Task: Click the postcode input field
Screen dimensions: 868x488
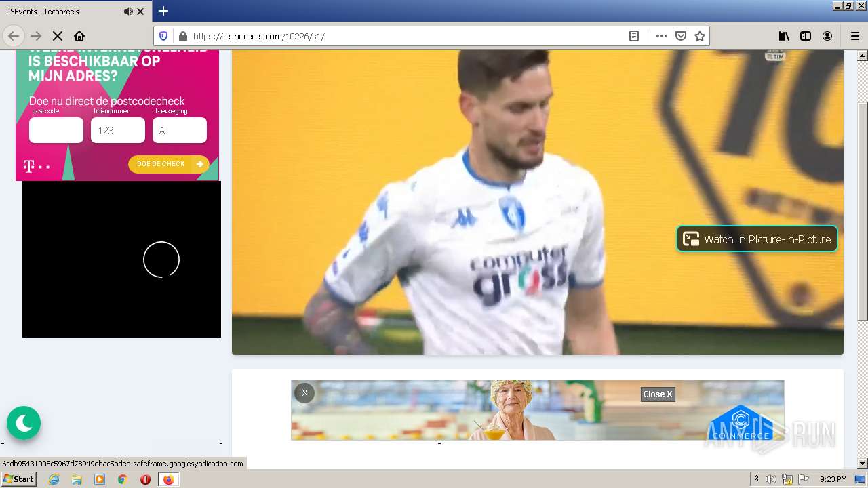Action: (56, 130)
